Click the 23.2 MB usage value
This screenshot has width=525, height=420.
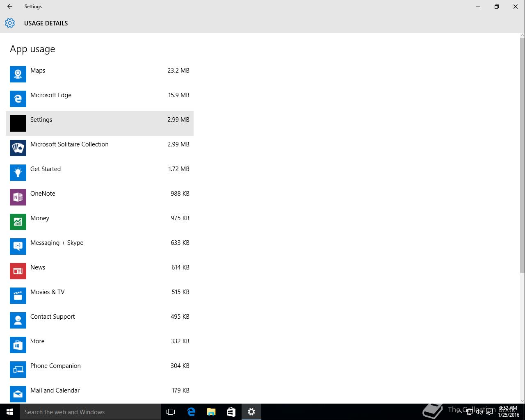tap(178, 71)
